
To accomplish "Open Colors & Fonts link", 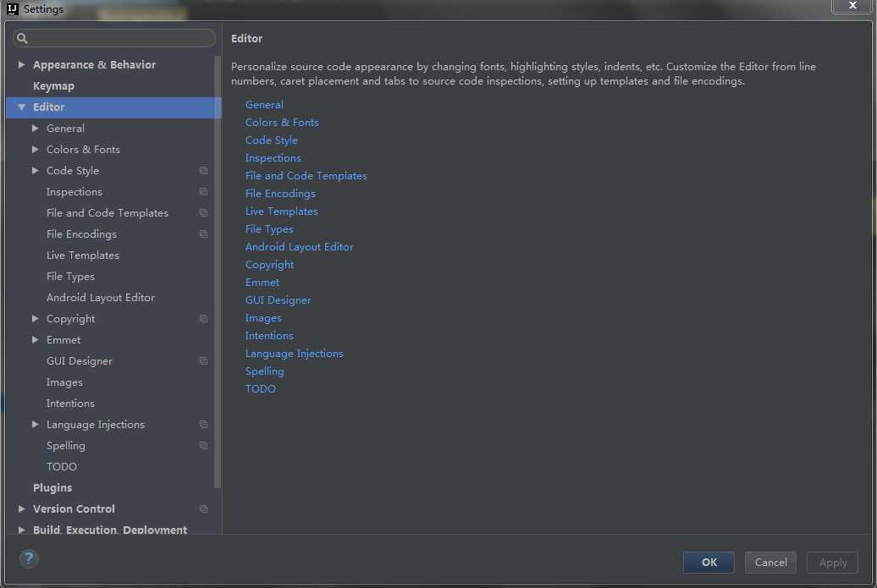I will [282, 123].
